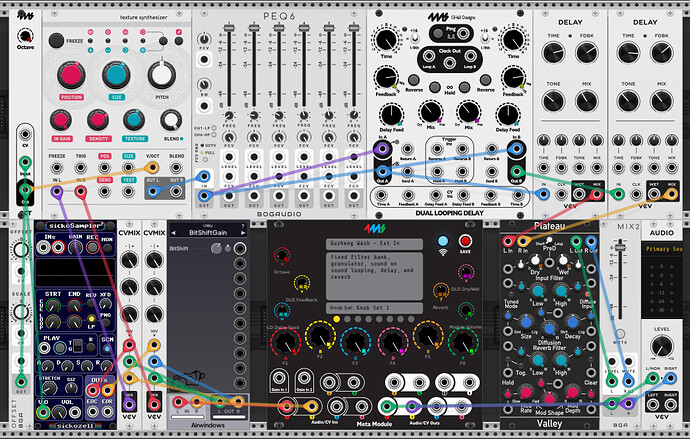
Task: Click the Gate In 2 jack on MetaModule
Action: pos(304,378)
